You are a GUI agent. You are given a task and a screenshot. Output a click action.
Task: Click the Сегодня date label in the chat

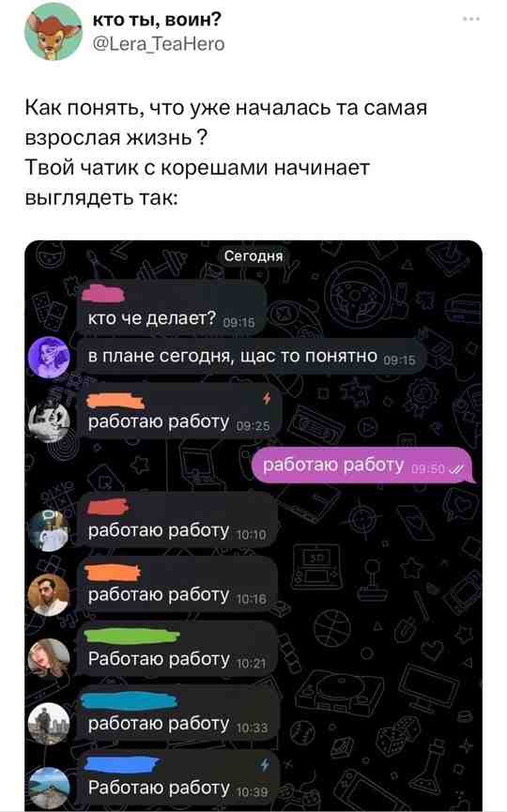(253, 256)
